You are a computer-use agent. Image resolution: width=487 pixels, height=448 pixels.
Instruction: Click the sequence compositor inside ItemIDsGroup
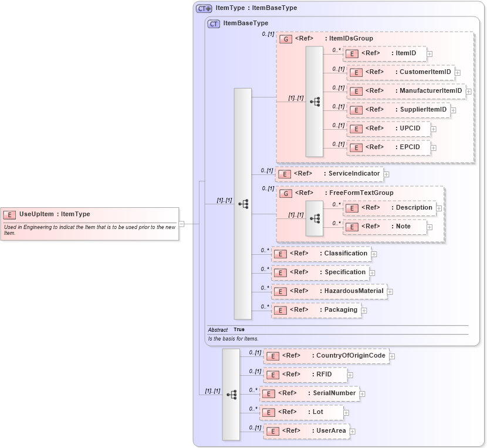coord(316,101)
